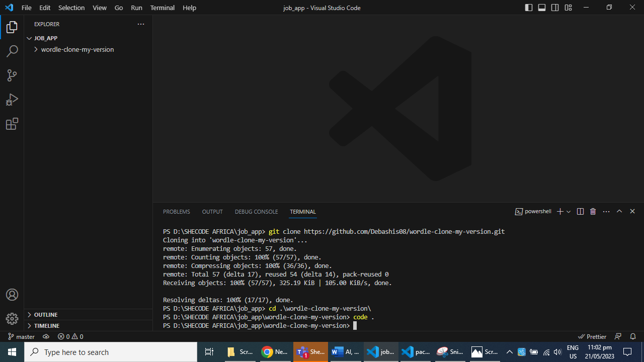The width and height of the screenshot is (644, 362).
Task: Click the ENG US language indicator
Action: pyautogui.click(x=573, y=352)
